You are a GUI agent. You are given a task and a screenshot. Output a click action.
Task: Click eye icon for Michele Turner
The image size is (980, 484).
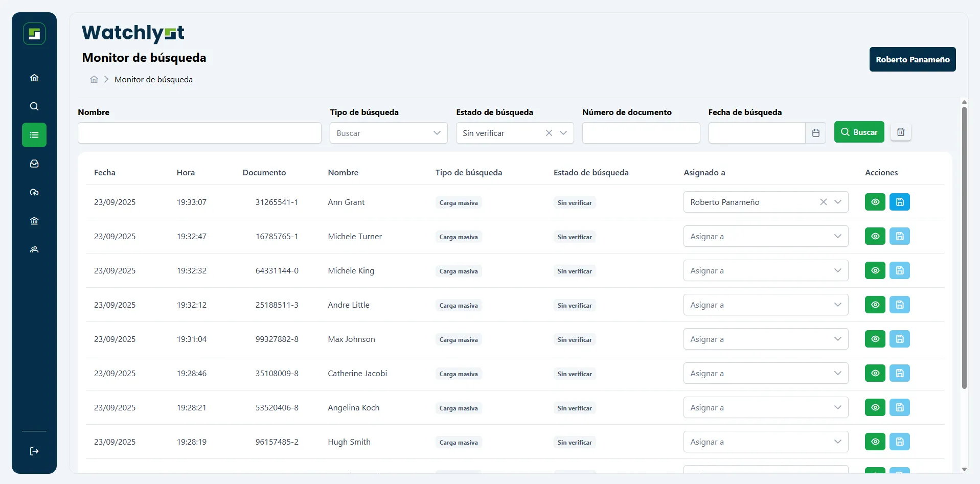(x=875, y=236)
